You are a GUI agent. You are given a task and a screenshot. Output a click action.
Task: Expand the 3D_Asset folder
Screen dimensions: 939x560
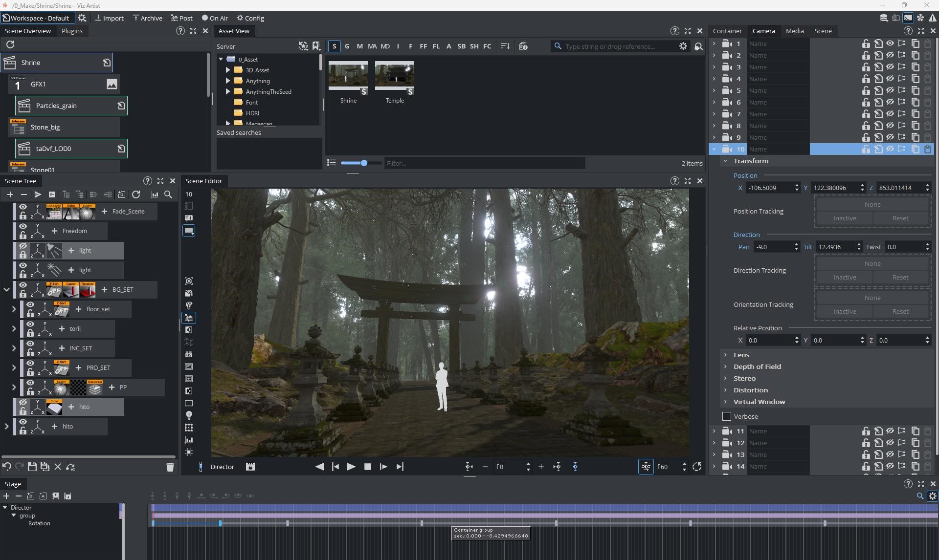228,70
